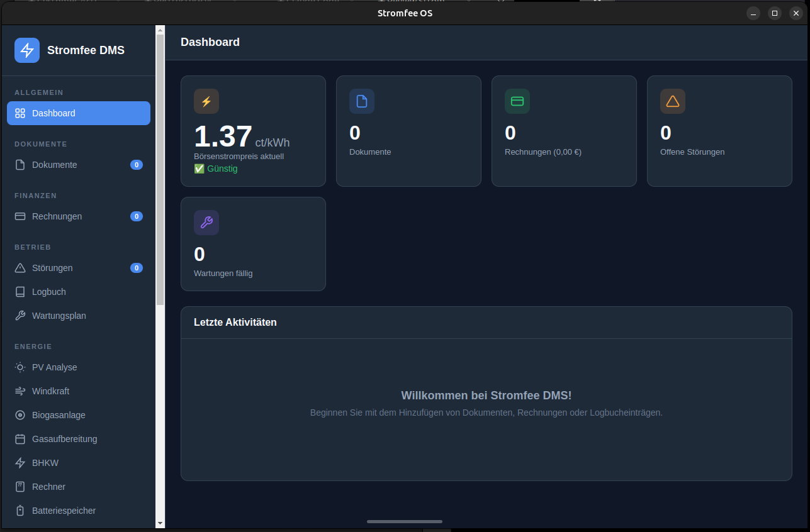Select the lightning bolt Stromfee DMS logo icon

click(x=26, y=50)
